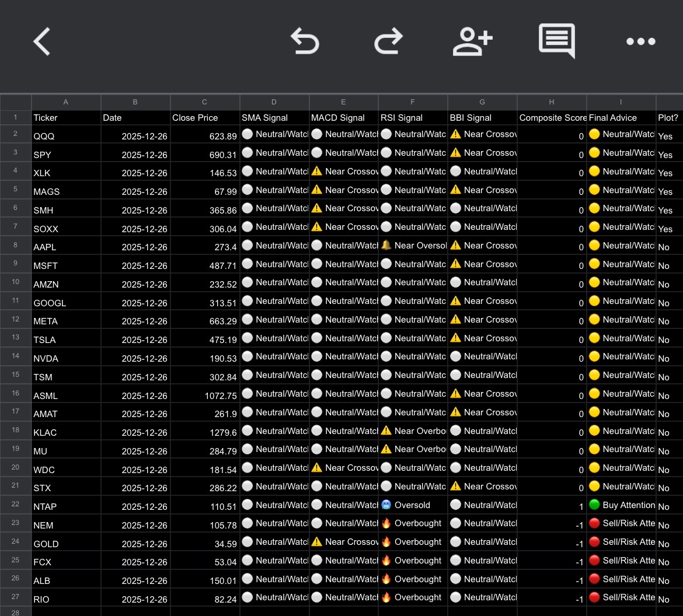This screenshot has width=683, height=616.
Task: Open the three-dot more menu
Action: tap(641, 41)
